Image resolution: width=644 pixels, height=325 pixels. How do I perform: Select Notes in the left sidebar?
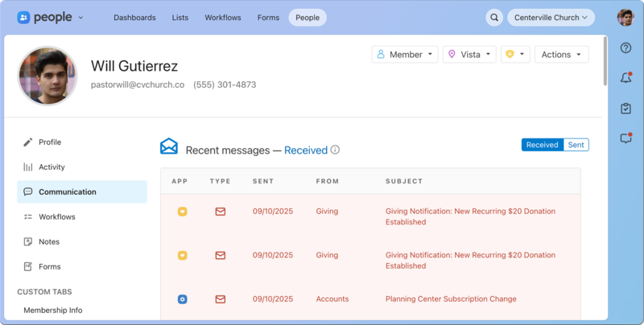point(49,241)
